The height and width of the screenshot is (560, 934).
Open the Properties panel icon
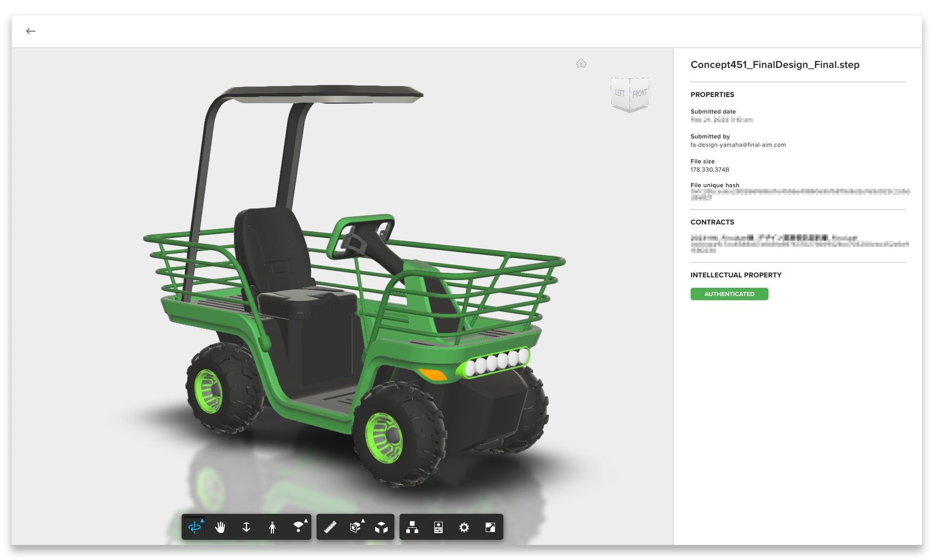tap(438, 528)
